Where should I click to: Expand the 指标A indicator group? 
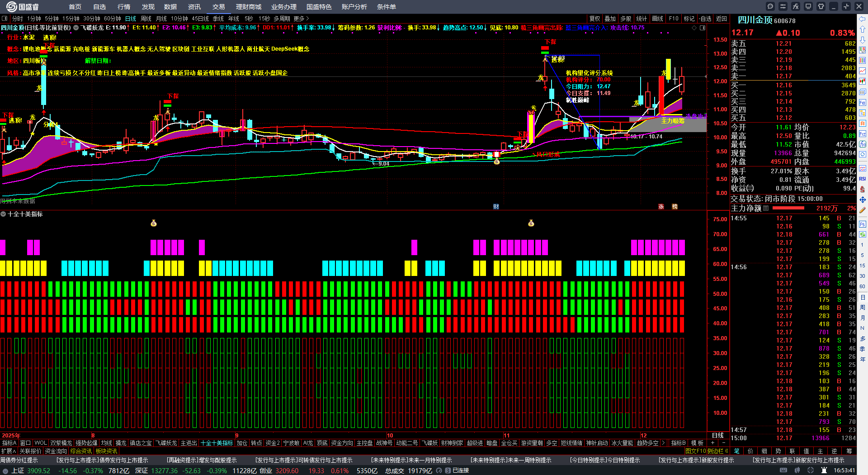pos(9,443)
